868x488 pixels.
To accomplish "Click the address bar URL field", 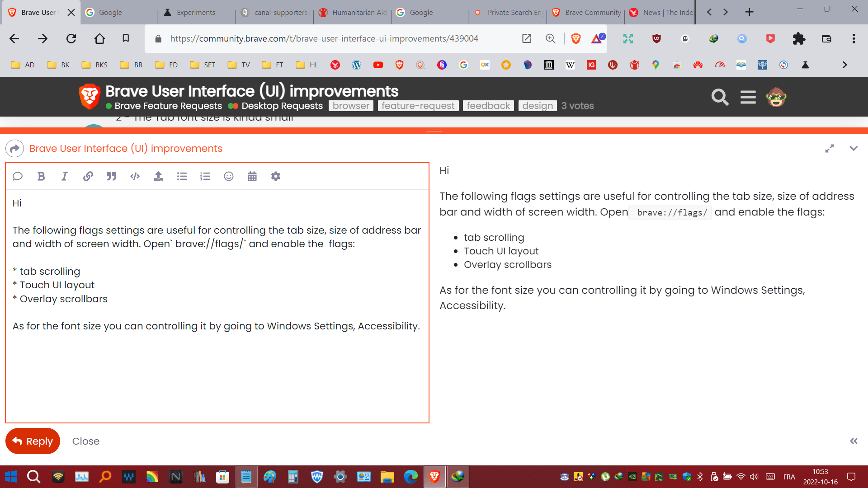I will [324, 38].
